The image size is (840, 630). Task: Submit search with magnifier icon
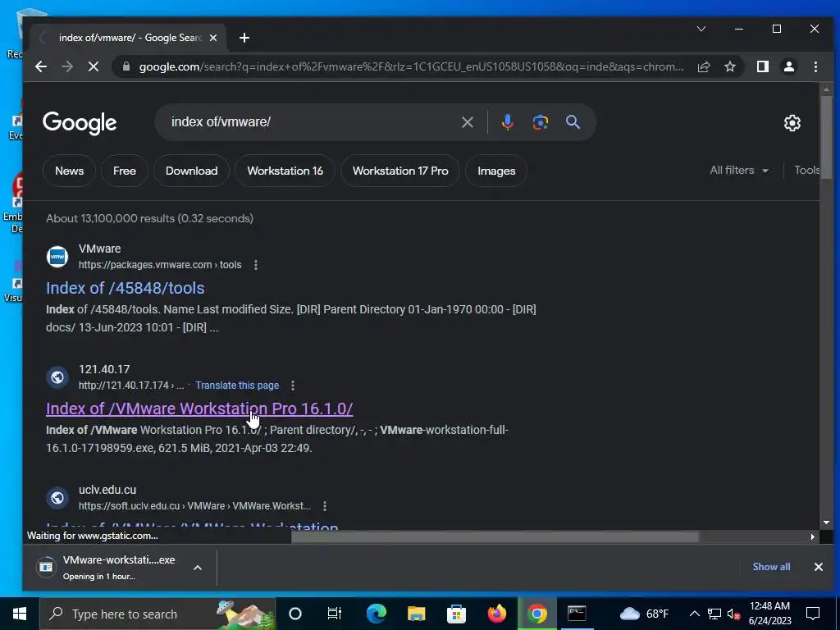tap(573, 122)
